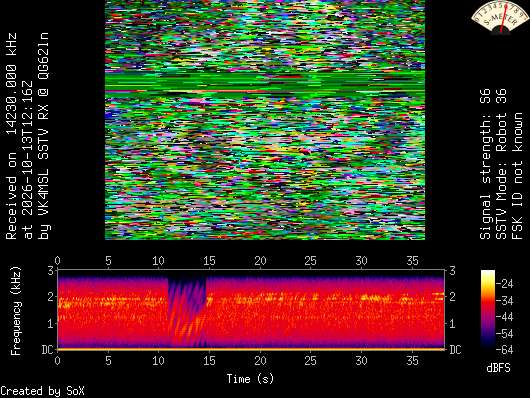Click the decoded SSTV image
Viewport: 530px width, 398px height.
(x=265, y=120)
